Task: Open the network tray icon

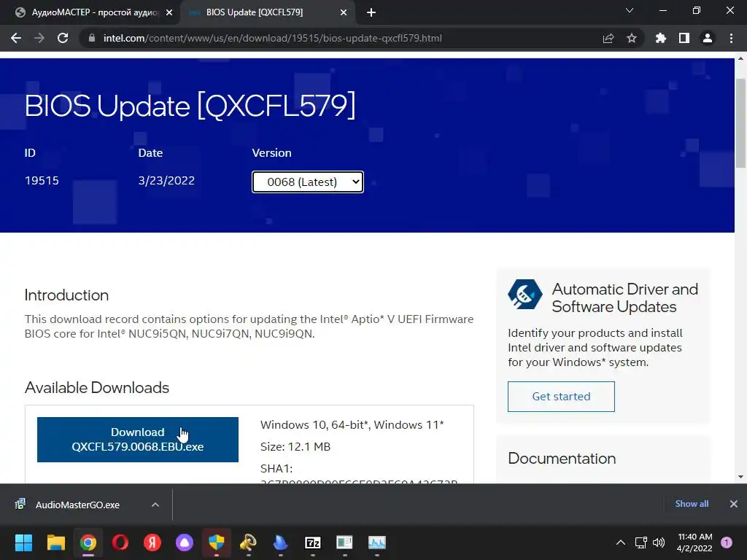Action: pos(641,542)
